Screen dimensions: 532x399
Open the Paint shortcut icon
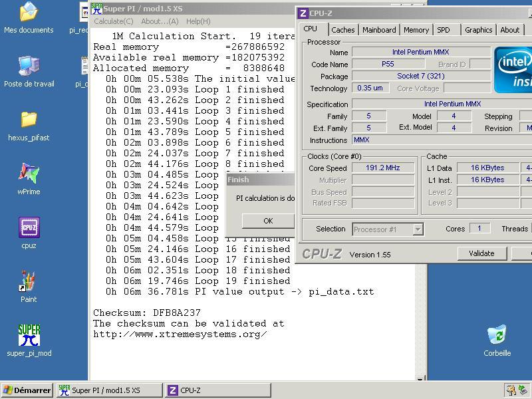[29, 281]
